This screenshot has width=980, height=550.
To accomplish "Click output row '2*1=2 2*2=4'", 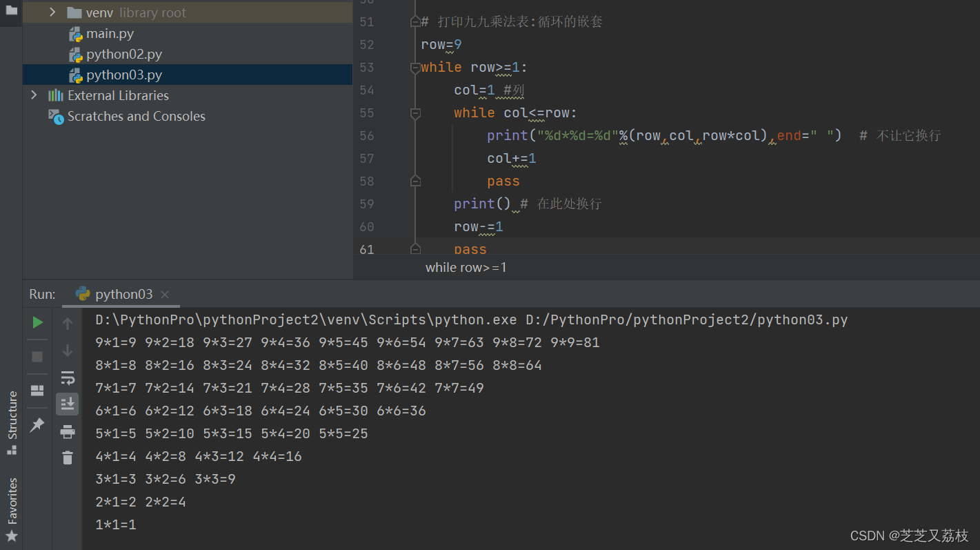I will pos(141,502).
